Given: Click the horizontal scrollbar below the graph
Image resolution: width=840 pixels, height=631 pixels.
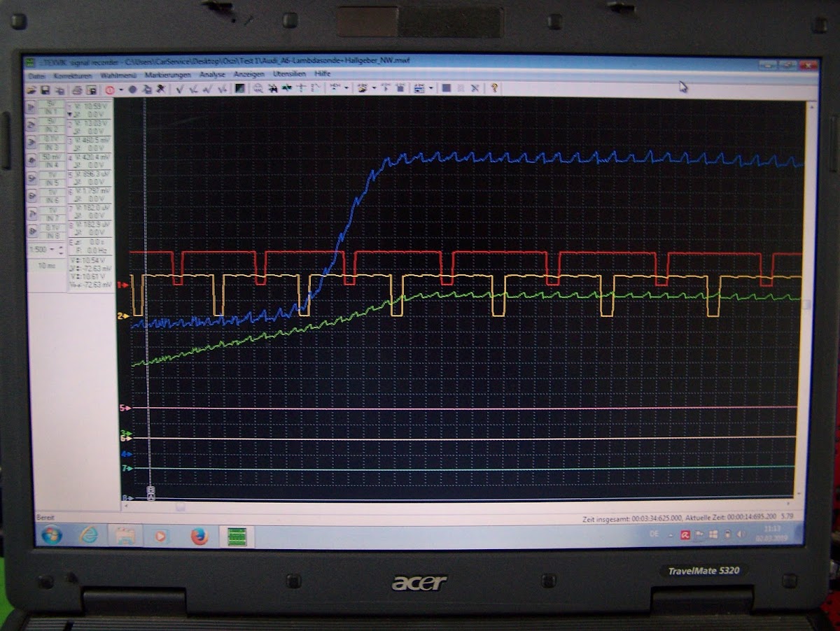Looking at the screenshot, I should tap(455, 507).
